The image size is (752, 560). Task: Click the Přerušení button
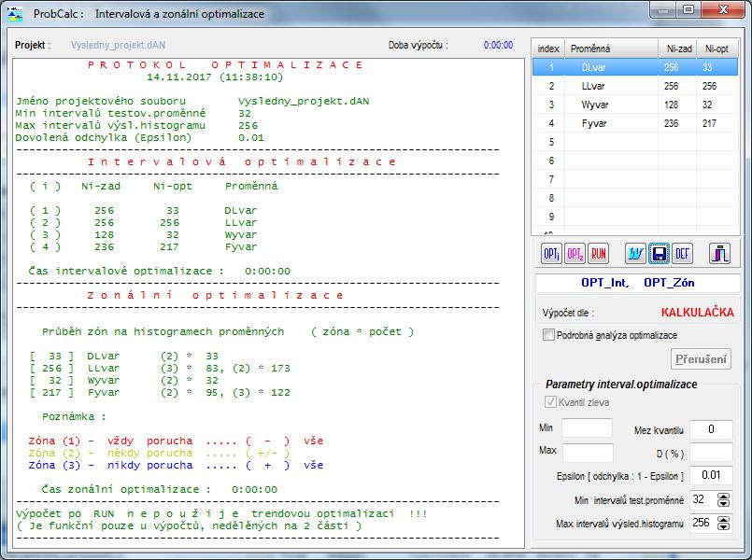point(701,358)
